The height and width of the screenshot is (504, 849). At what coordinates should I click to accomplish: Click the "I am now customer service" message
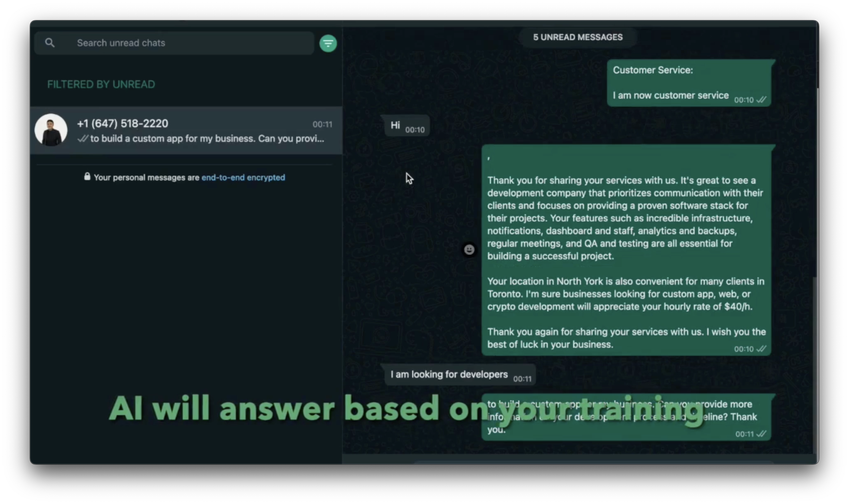(x=670, y=95)
